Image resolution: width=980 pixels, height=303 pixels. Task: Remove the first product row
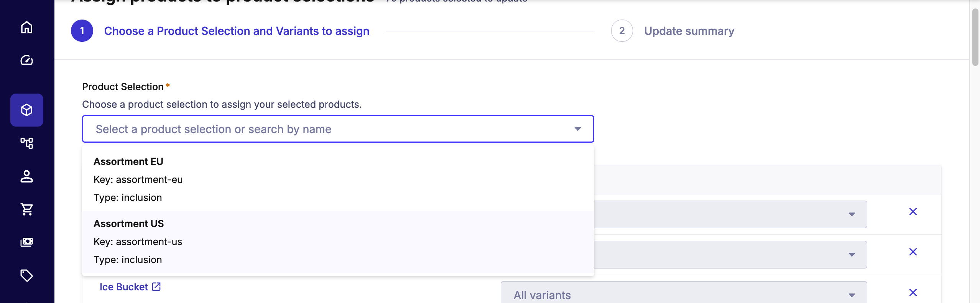tap(913, 212)
